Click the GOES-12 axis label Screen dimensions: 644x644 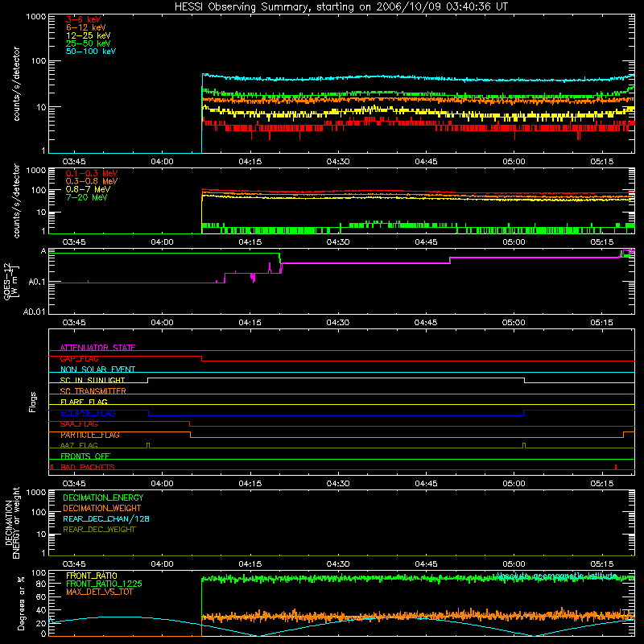[11, 281]
